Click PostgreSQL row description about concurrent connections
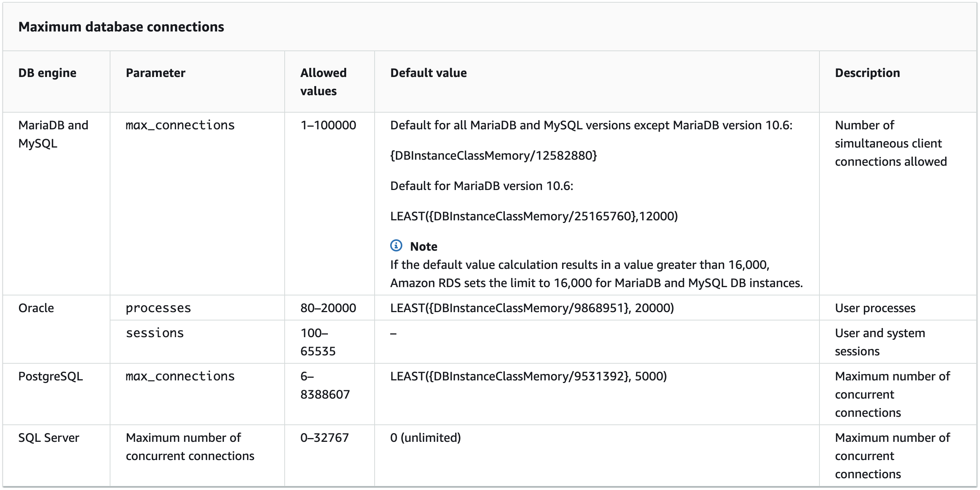This screenshot has width=980, height=490. (892, 394)
